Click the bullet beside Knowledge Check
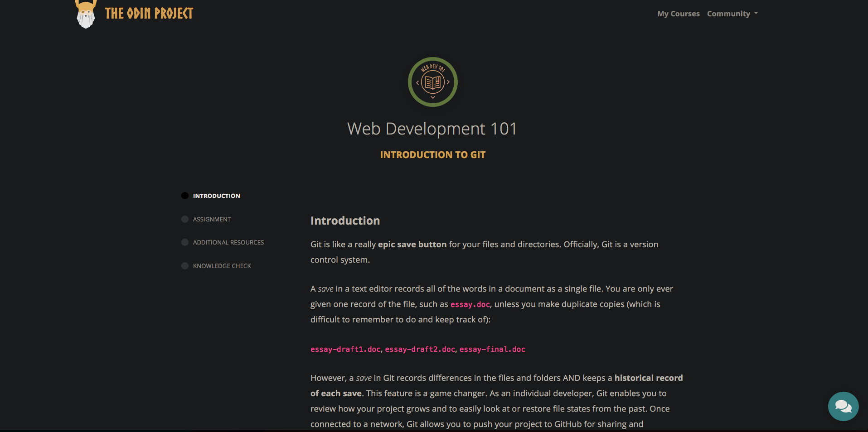 click(x=185, y=266)
